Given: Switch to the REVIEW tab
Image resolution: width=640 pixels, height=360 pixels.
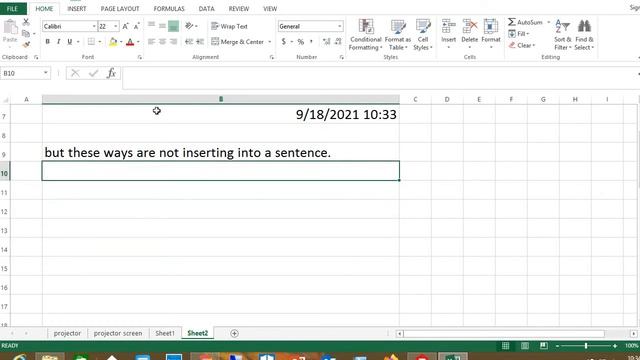Looking at the screenshot, I should coord(239,9).
